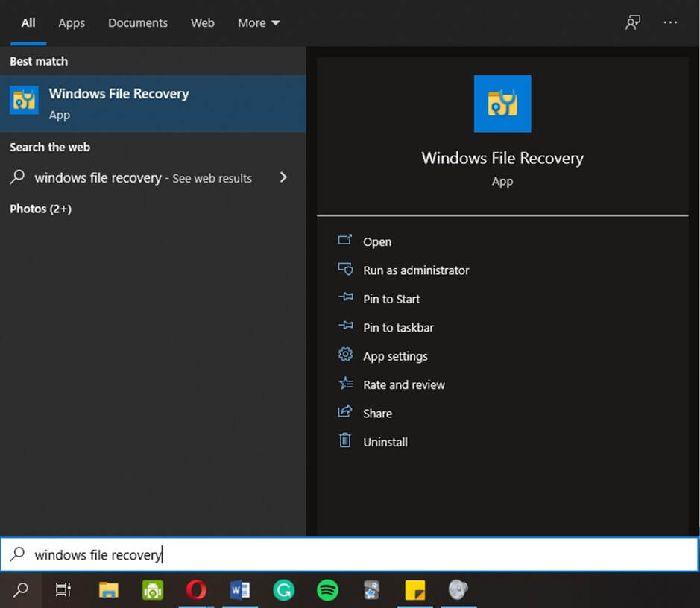Open Microsoft Word from the taskbar
700x608 pixels.
click(239, 591)
